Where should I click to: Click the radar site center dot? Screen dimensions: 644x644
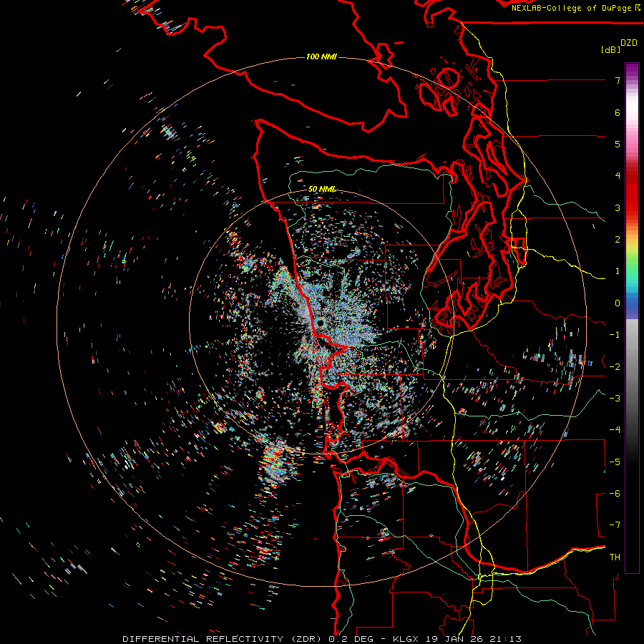(x=321, y=323)
